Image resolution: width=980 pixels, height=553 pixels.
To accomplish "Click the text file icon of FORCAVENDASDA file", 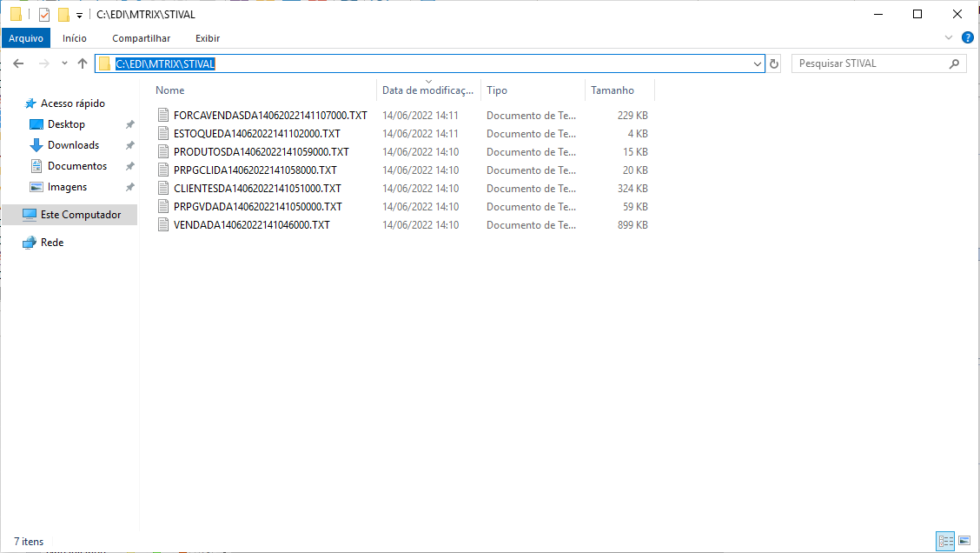I will click(x=163, y=115).
